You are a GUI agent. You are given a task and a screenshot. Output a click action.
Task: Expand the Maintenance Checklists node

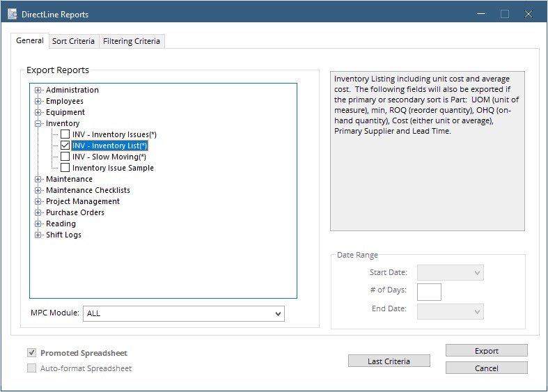pyautogui.click(x=38, y=190)
